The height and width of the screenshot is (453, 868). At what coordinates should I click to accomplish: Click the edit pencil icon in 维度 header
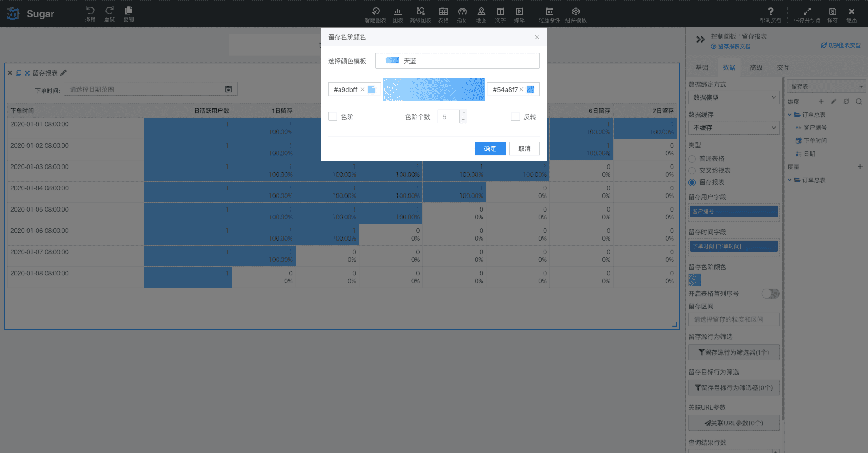(834, 101)
